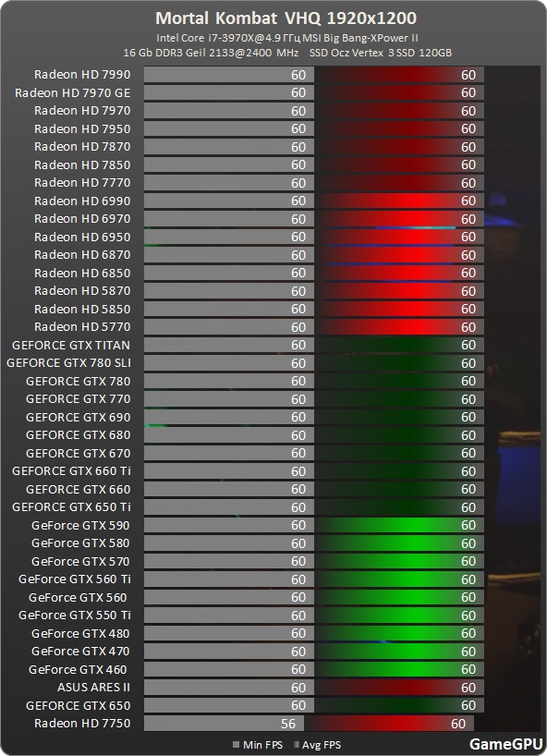Click the "Radeon HD 7770" label
Viewport: 547px width, 756px height.
tap(82, 183)
